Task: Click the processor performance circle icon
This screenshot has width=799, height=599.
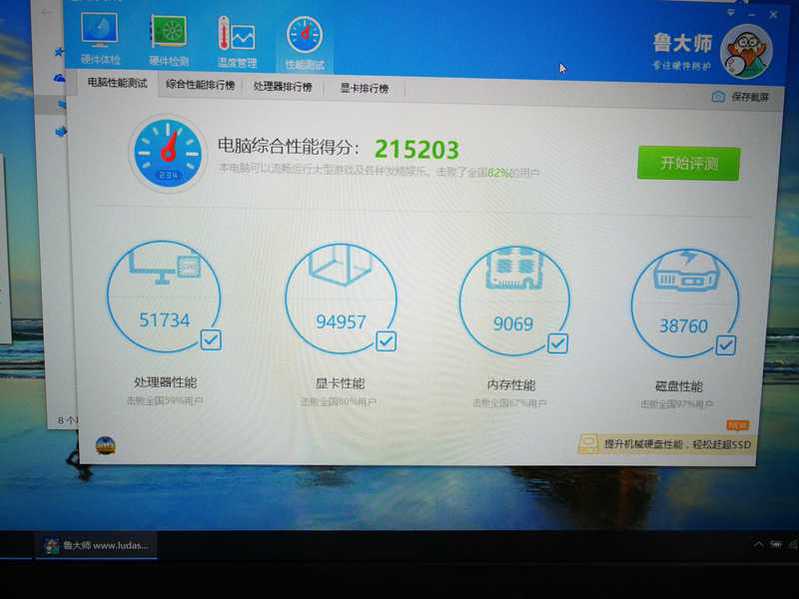Action: point(163,297)
